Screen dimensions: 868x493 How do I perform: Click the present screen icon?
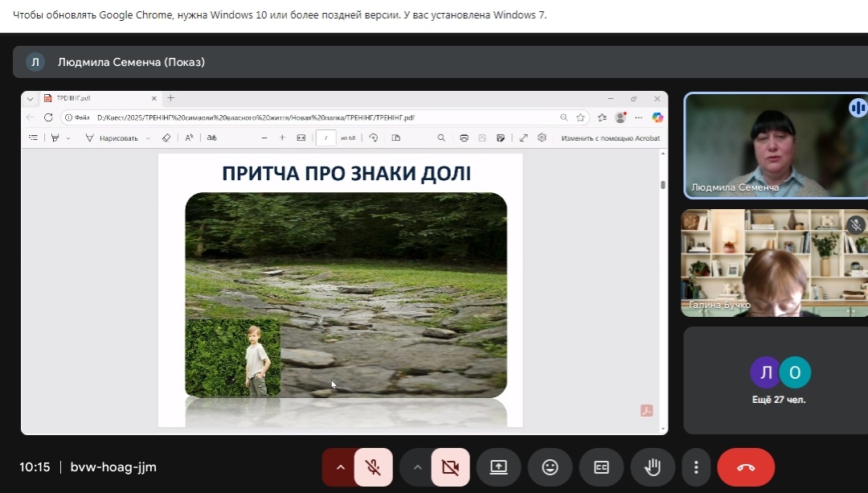pyautogui.click(x=498, y=466)
